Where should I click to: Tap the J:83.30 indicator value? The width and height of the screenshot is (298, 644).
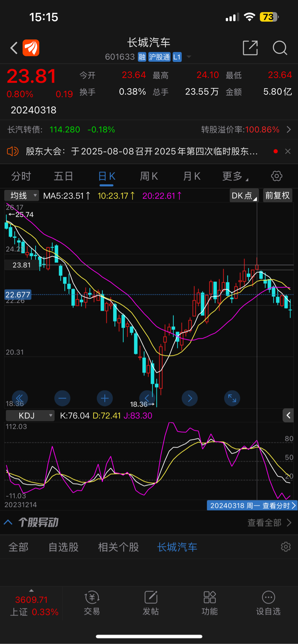(138, 416)
